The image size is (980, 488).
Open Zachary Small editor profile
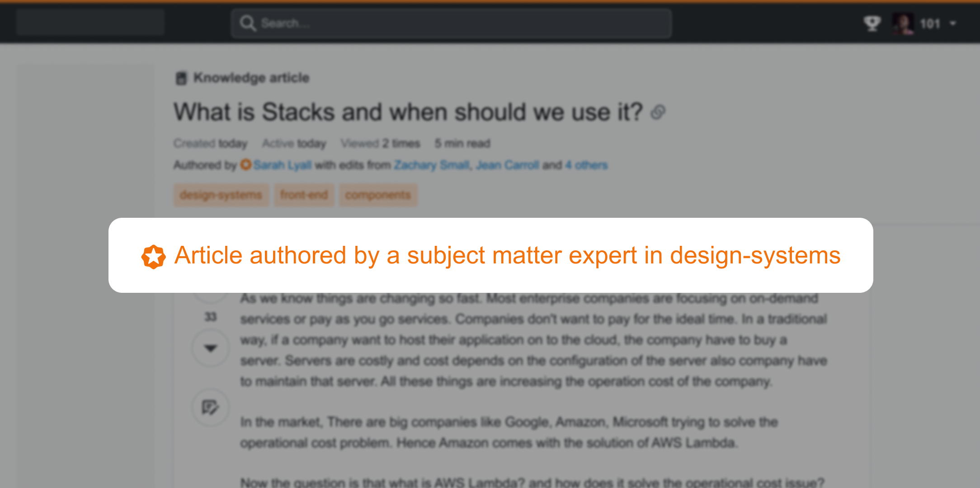(431, 165)
